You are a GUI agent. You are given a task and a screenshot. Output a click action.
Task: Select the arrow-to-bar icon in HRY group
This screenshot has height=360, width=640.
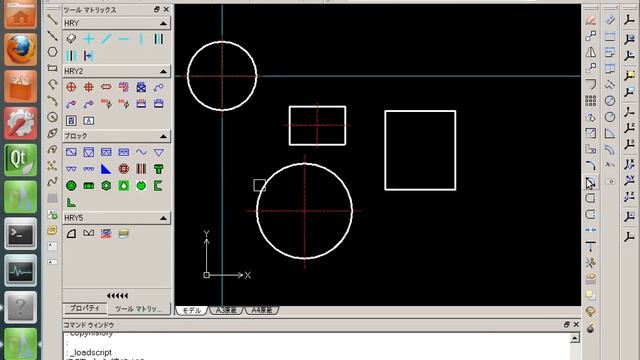(89, 56)
